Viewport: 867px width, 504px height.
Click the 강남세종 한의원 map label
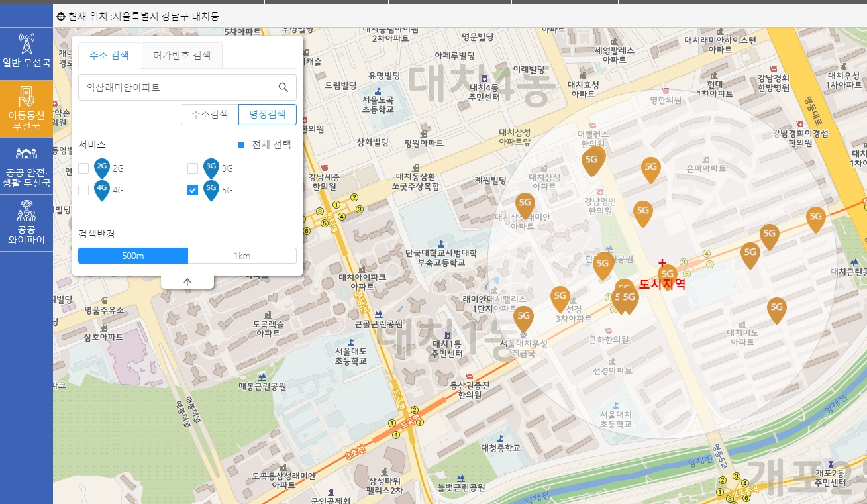pos(324,182)
